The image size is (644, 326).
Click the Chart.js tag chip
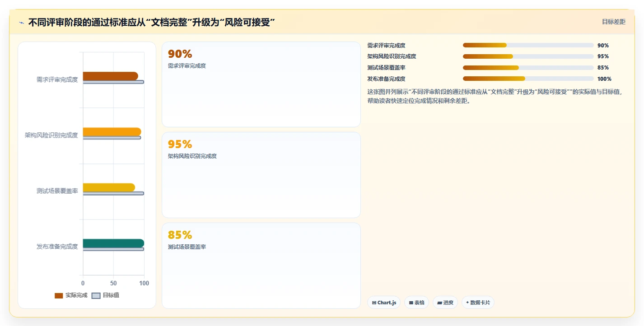383,303
